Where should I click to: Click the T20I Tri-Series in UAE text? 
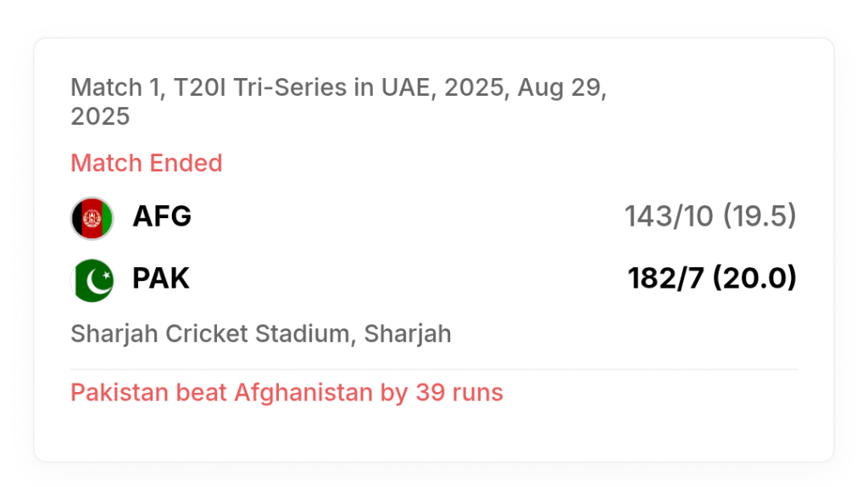point(302,87)
